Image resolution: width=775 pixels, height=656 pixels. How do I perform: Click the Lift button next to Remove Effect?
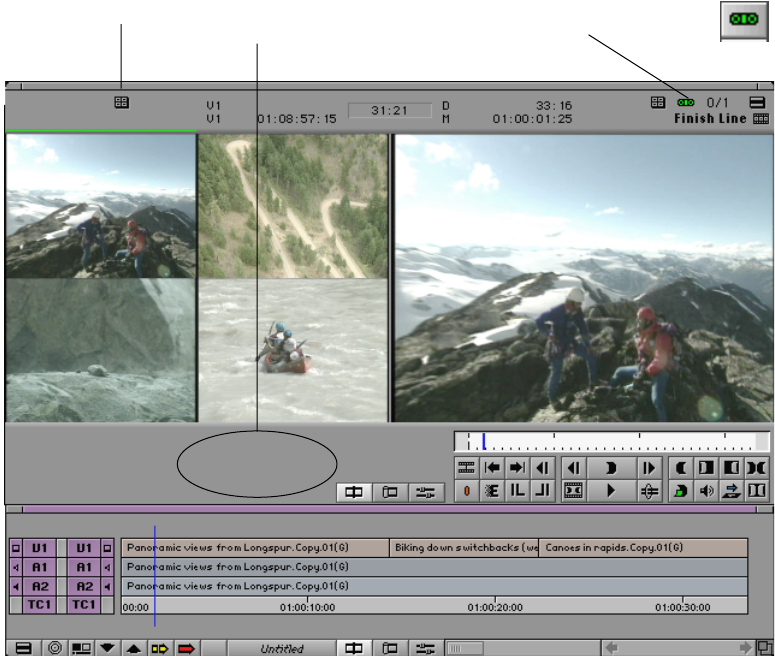517,490
